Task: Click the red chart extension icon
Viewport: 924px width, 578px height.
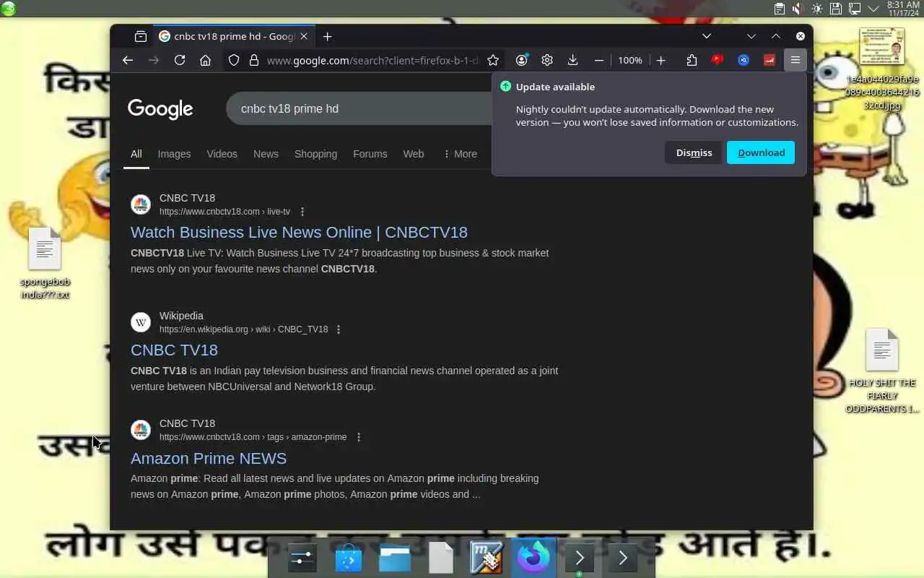Action: click(x=770, y=61)
